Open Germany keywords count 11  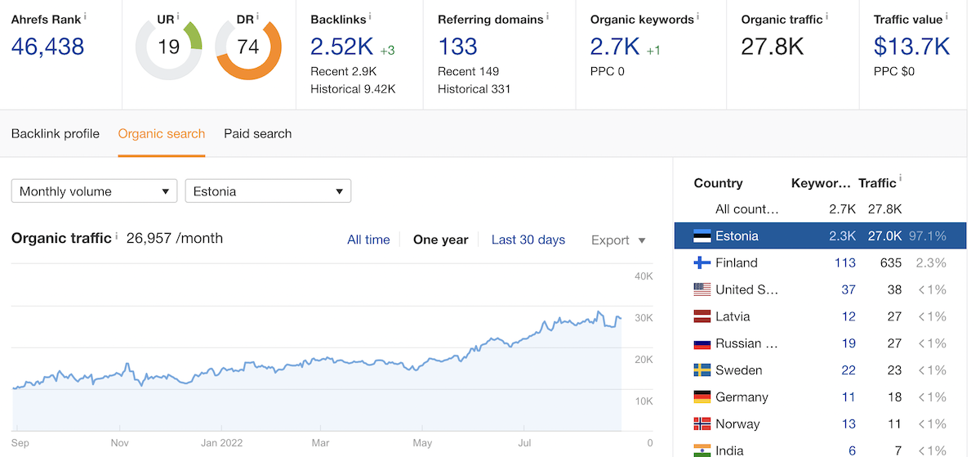tap(849, 397)
